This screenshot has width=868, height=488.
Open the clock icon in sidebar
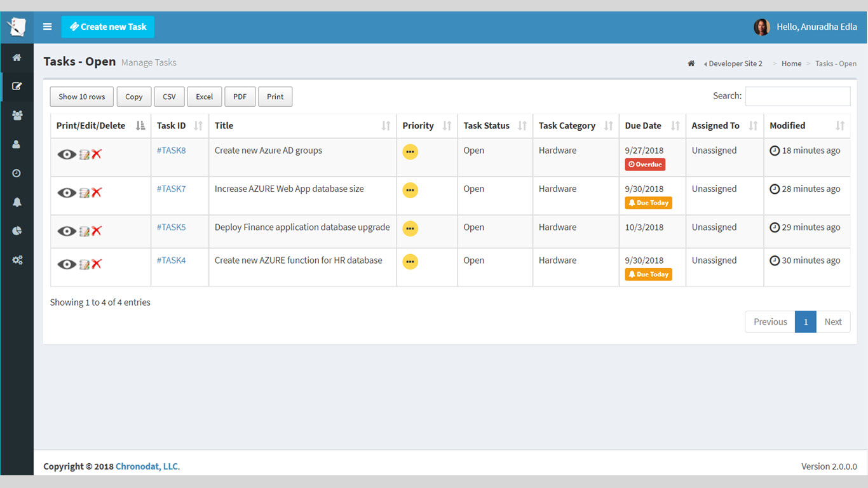click(17, 173)
